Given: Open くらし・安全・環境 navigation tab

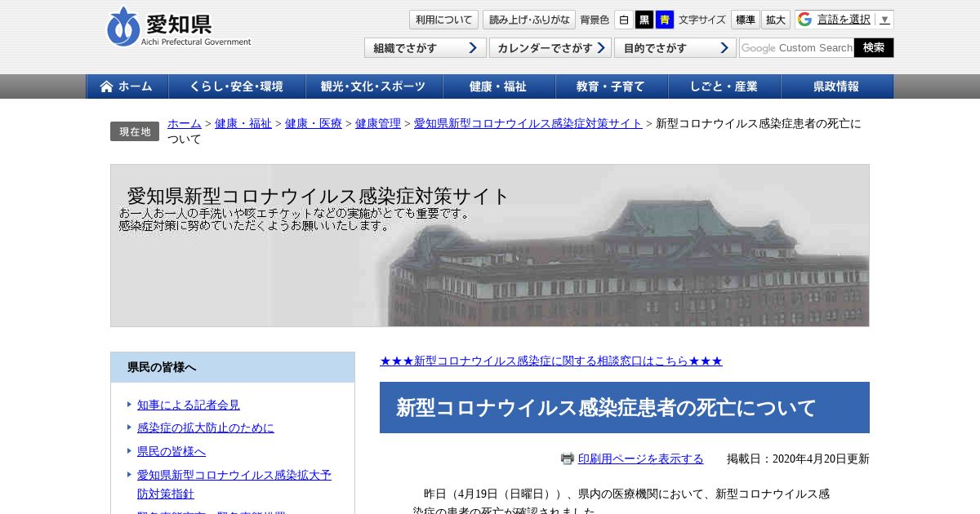Looking at the screenshot, I should (x=237, y=86).
